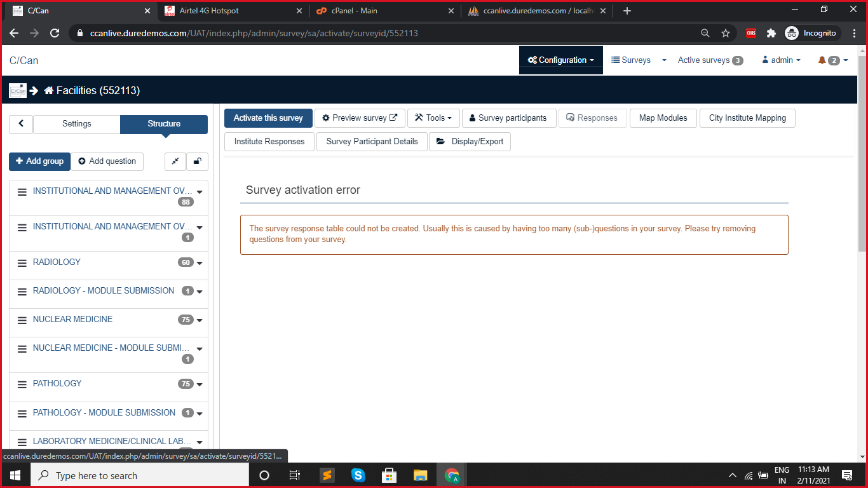The height and width of the screenshot is (488, 868).
Task: Open Map Modules
Action: [x=663, y=118]
